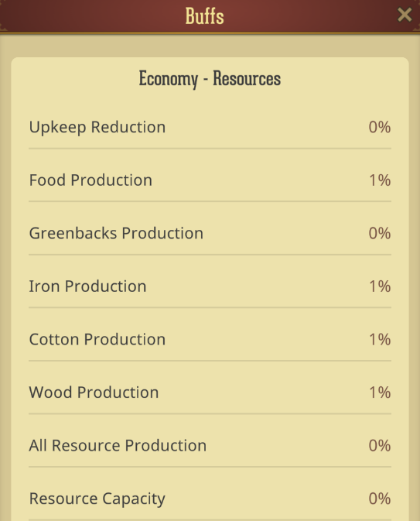The width and height of the screenshot is (420, 521).
Task: Select the Upkeep Reduction row
Action: (210, 127)
